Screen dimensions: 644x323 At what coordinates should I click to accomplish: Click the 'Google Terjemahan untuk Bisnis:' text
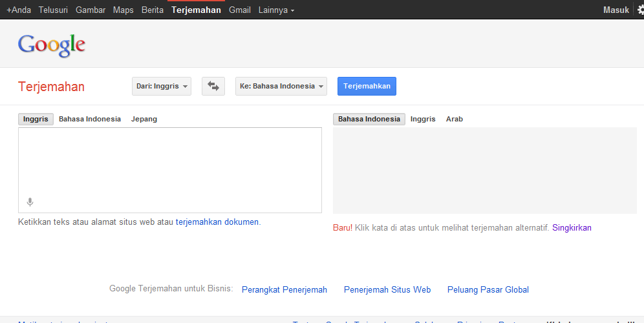point(171,289)
